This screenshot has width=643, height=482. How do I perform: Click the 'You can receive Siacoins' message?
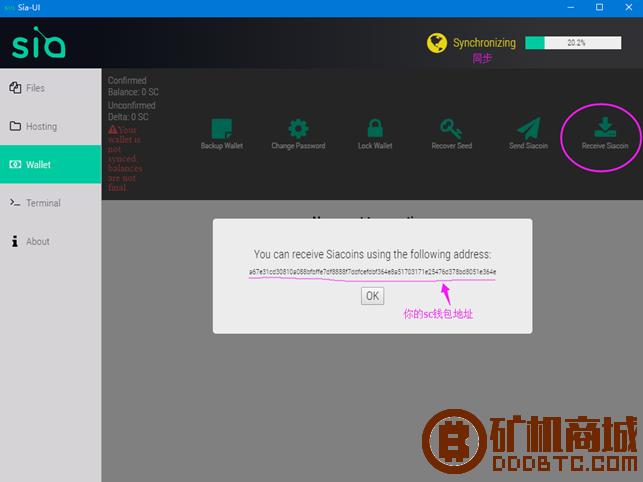coord(372,254)
